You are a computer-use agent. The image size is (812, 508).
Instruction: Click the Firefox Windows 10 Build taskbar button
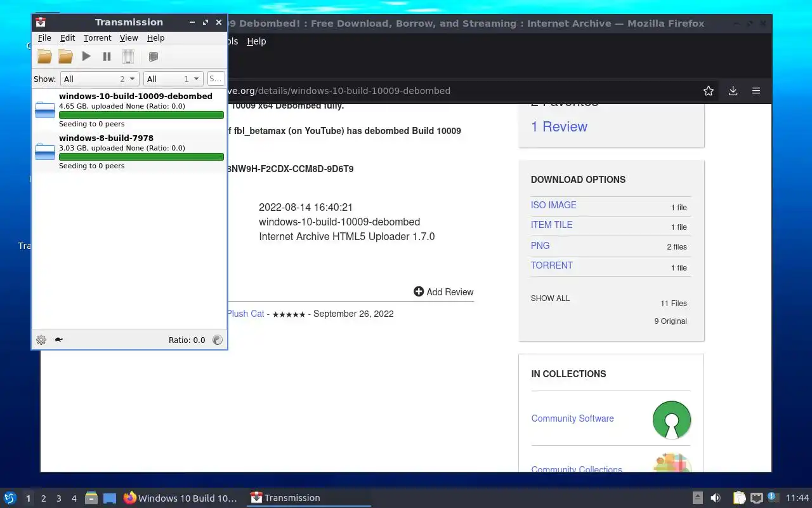tap(181, 498)
